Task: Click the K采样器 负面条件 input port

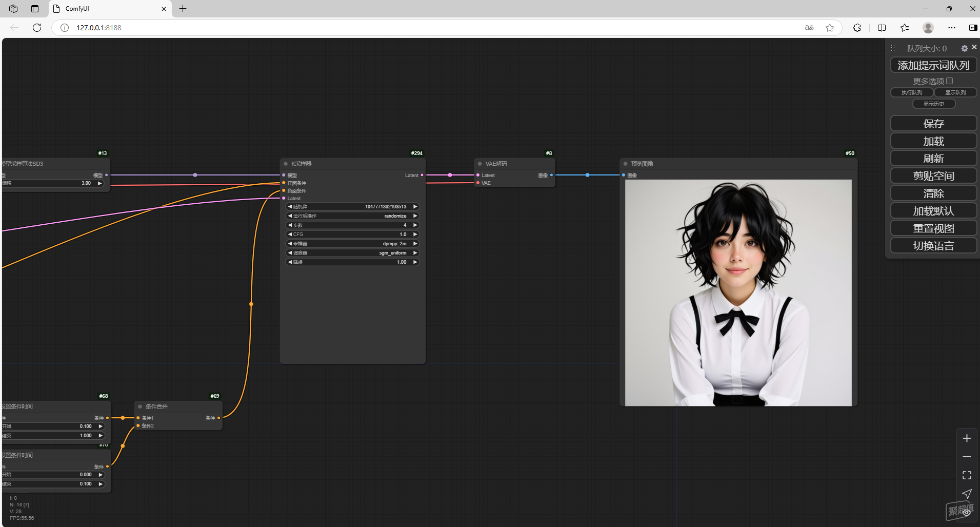Action: pos(284,190)
